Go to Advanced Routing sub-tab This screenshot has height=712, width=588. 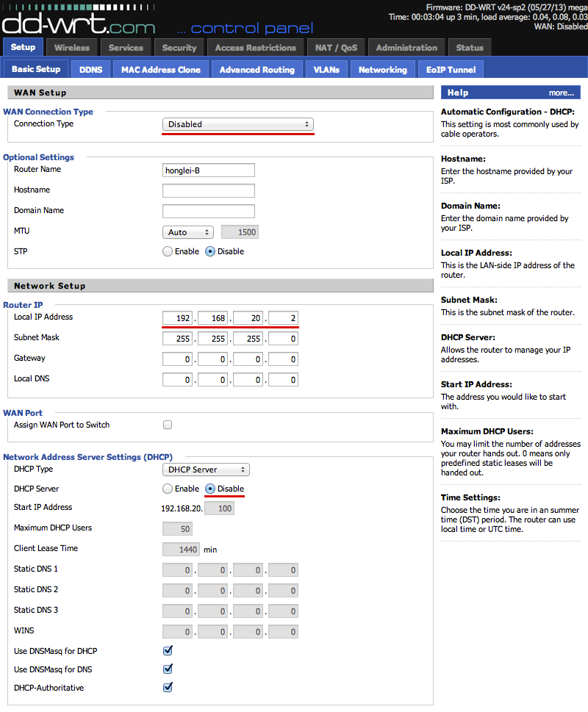[257, 70]
